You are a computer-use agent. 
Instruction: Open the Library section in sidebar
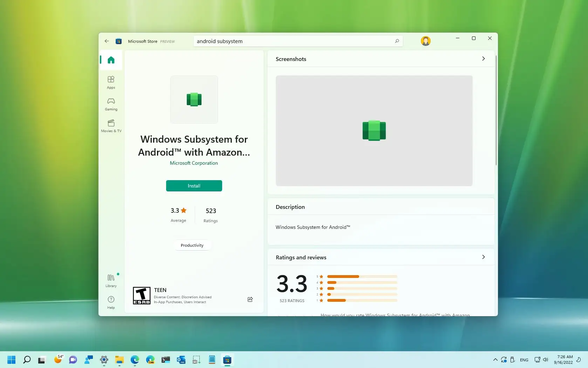[111, 281]
